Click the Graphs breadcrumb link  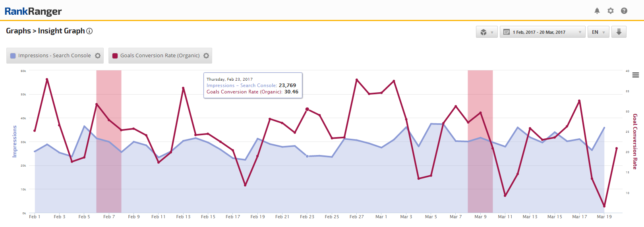coord(18,31)
